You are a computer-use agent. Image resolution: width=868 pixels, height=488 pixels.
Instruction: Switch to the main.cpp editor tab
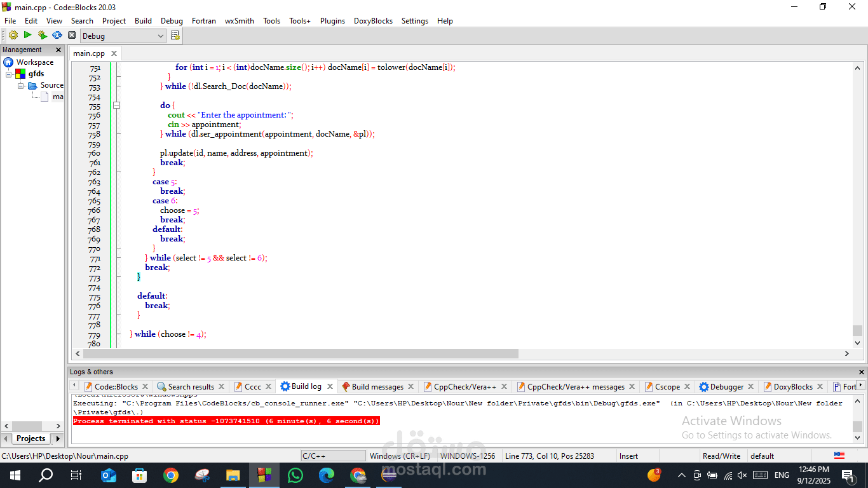click(89, 53)
